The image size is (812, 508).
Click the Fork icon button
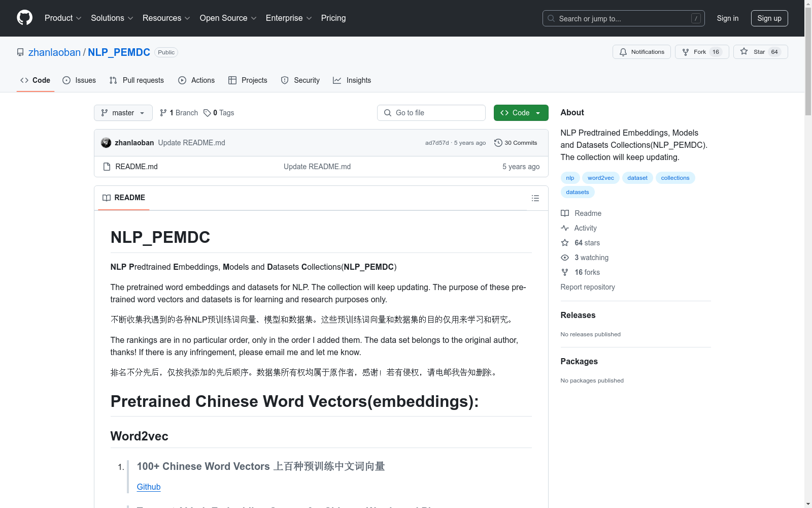(686, 52)
